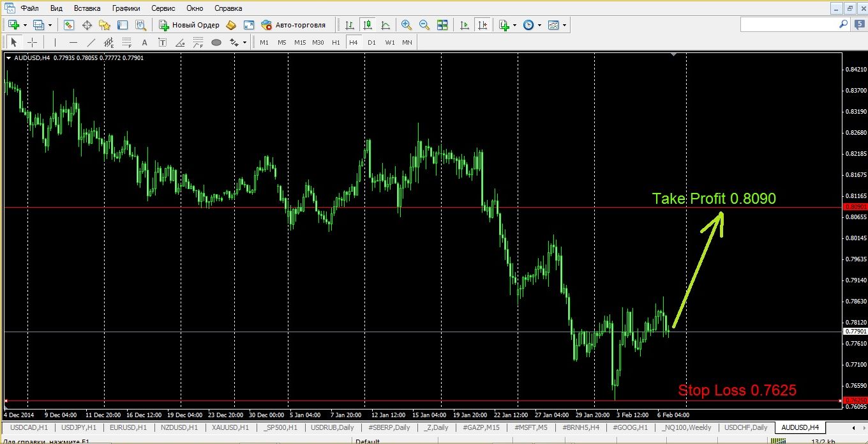Screen dimensions: 868x444
Task: Expand the templates dropdown arrow
Action: point(564,25)
